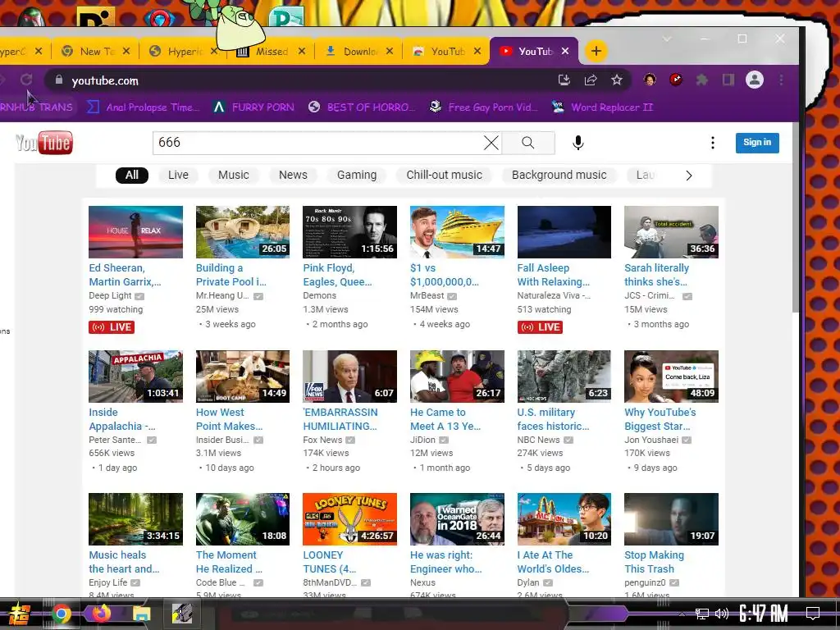Image resolution: width=840 pixels, height=630 pixels.
Task: Select the All filter chip
Action: [x=132, y=176]
